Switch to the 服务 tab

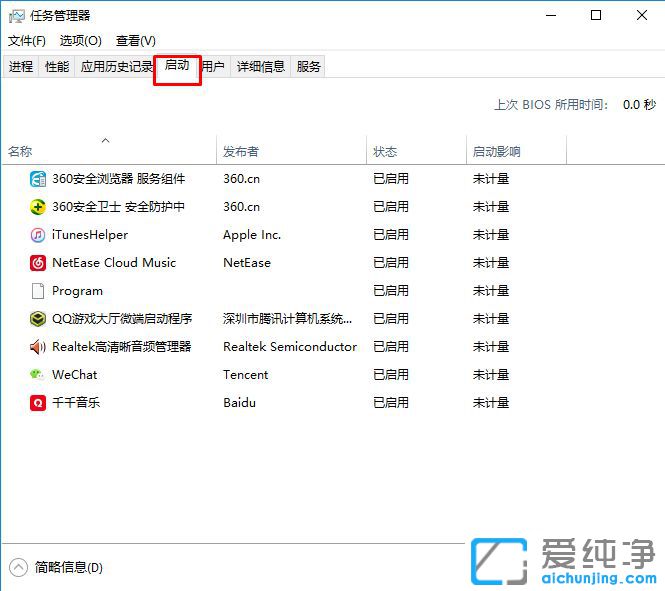click(308, 67)
